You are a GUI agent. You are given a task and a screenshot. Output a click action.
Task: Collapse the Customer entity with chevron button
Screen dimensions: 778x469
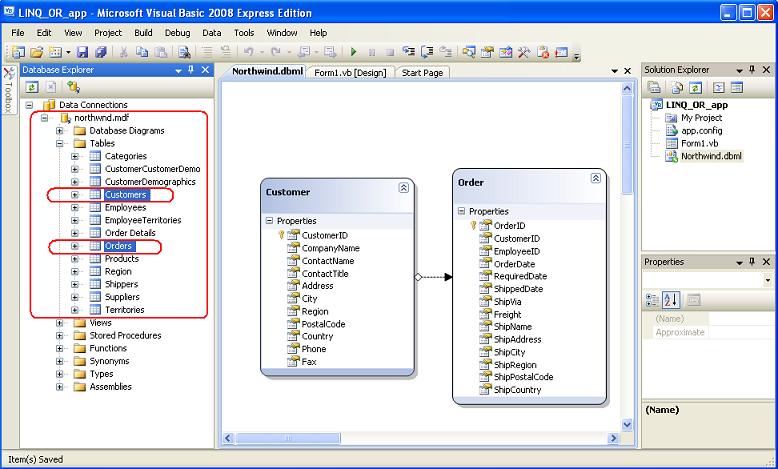point(404,188)
